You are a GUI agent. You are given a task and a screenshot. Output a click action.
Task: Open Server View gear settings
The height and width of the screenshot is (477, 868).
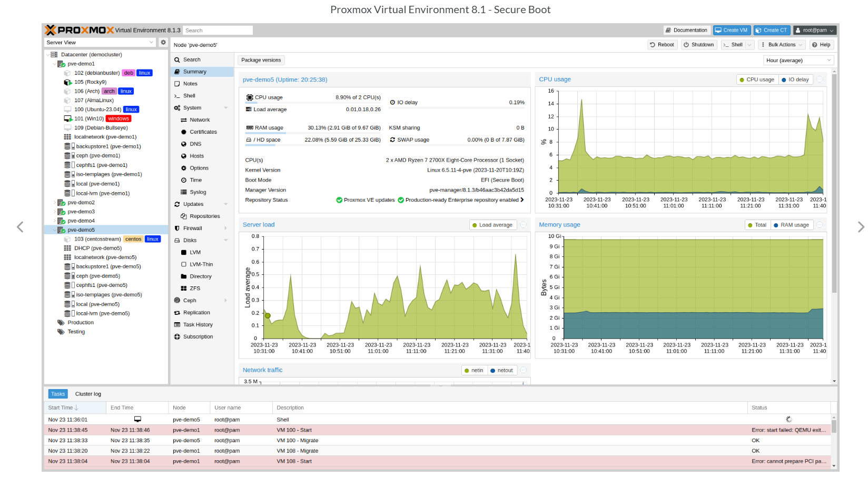[163, 43]
